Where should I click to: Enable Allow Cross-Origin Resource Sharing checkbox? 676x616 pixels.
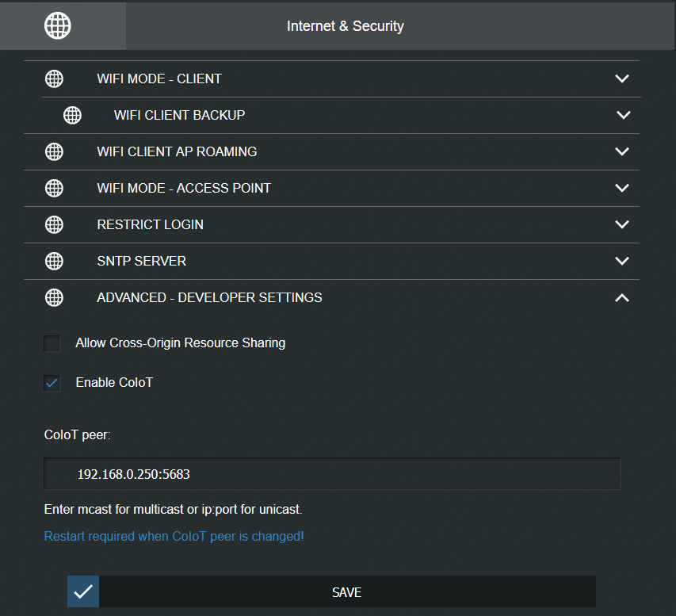pos(52,343)
